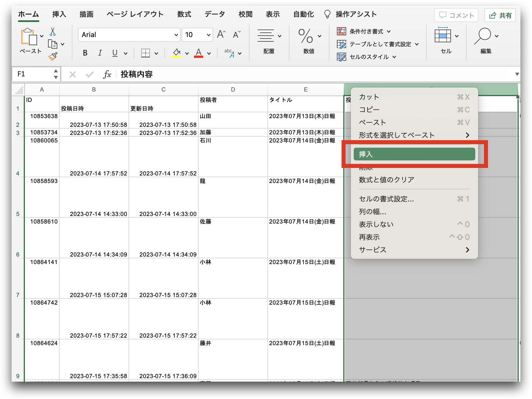The width and height of the screenshot is (532, 399).
Task: Open サービス submenu in context menu
Action: [x=414, y=250]
